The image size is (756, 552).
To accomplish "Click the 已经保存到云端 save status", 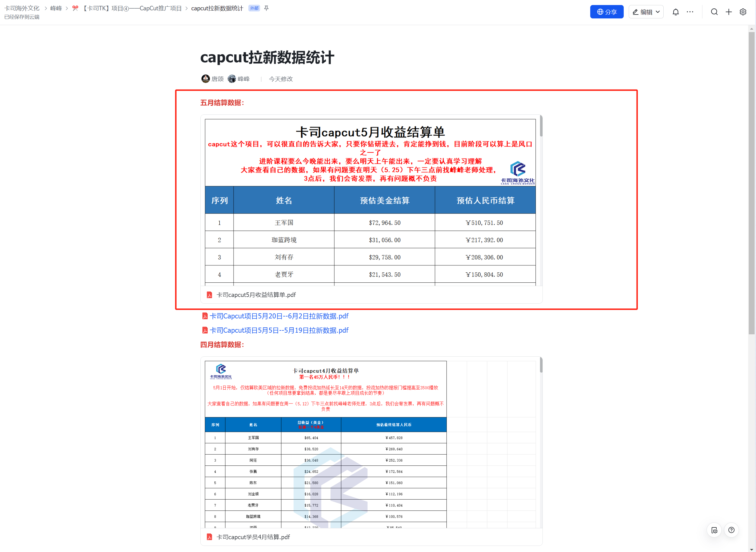I will [22, 17].
